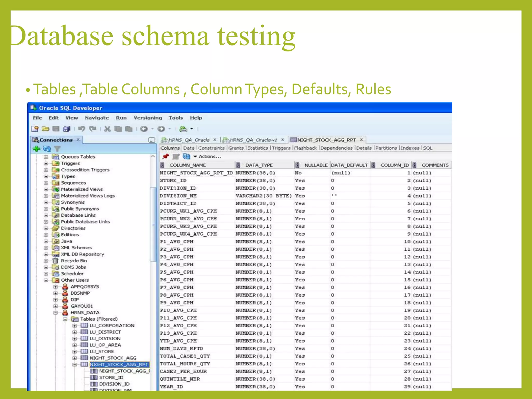Open the Navigate menu
The image size is (532, 399).
point(97,118)
